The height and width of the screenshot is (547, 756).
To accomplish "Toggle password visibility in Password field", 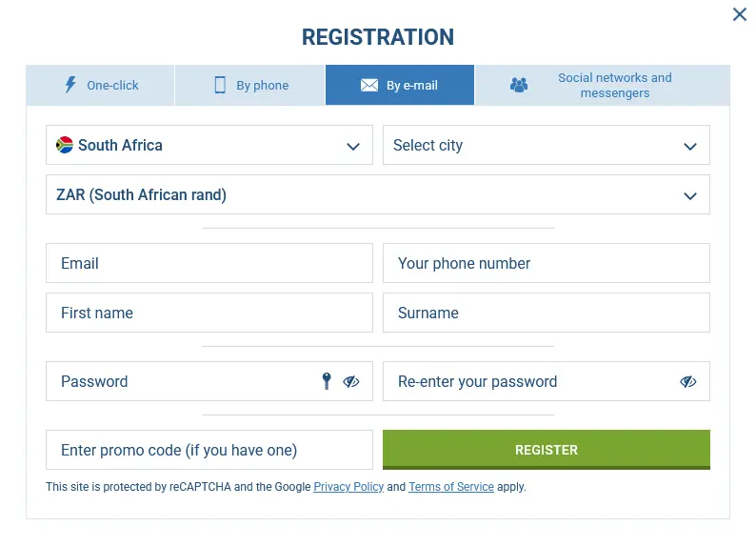I will 351,381.
